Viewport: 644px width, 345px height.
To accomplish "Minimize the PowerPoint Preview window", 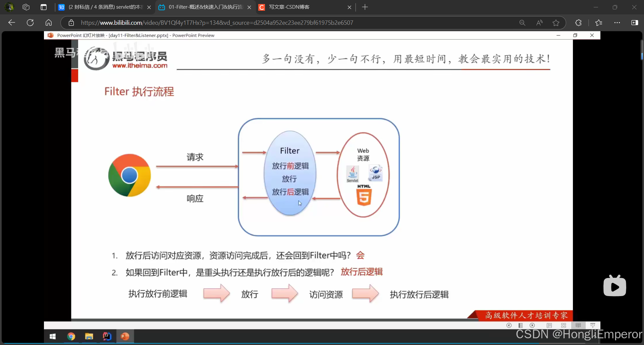I will click(558, 35).
